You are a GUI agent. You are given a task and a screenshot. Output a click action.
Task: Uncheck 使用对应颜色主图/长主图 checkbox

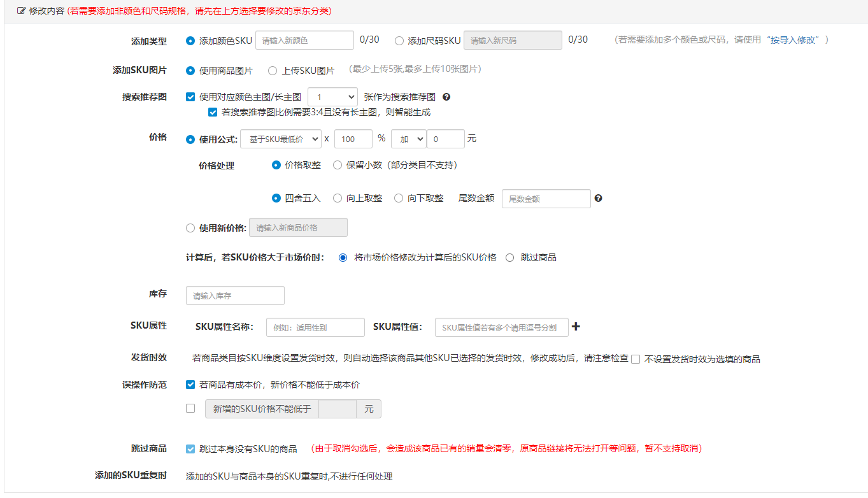(x=190, y=97)
